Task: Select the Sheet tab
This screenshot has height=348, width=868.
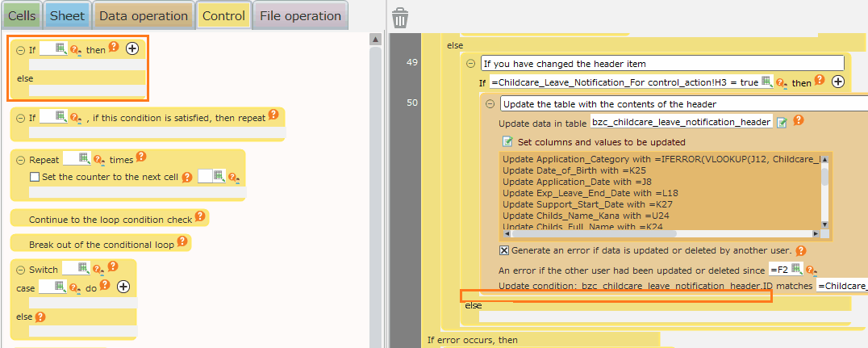Action: pyautogui.click(x=67, y=16)
